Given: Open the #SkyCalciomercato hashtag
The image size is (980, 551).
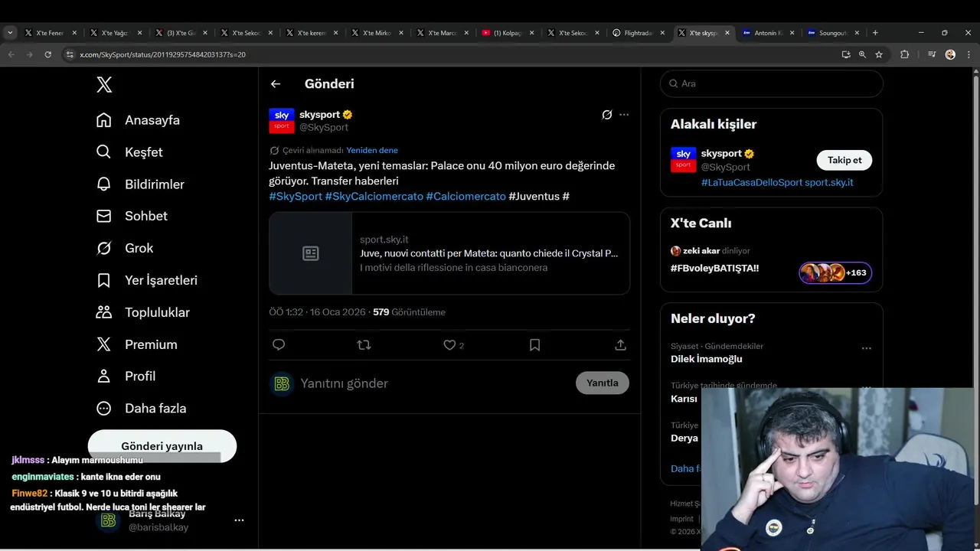Looking at the screenshot, I should [x=374, y=196].
